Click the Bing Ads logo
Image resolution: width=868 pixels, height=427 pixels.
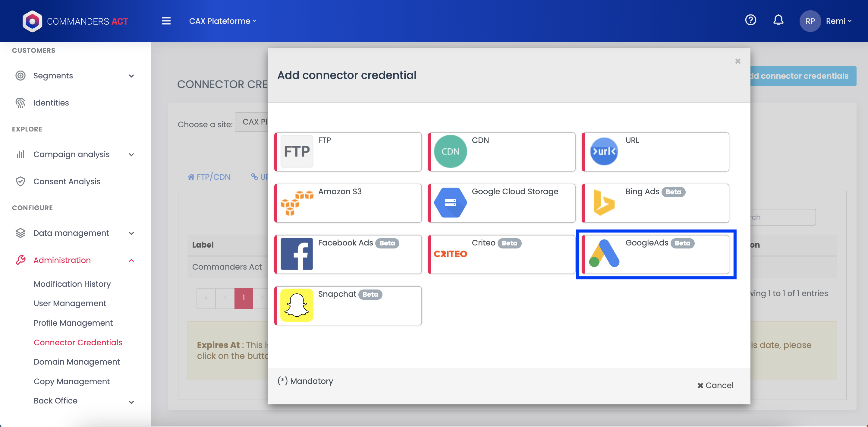tap(604, 203)
